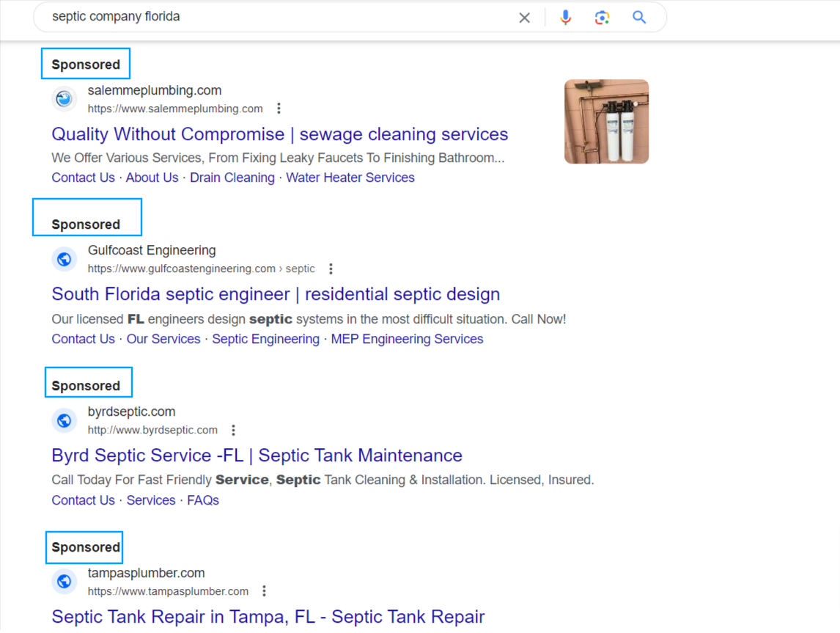Open the FAQs sitelink under Byrd Septic
This screenshot has width=840, height=633.
[203, 500]
